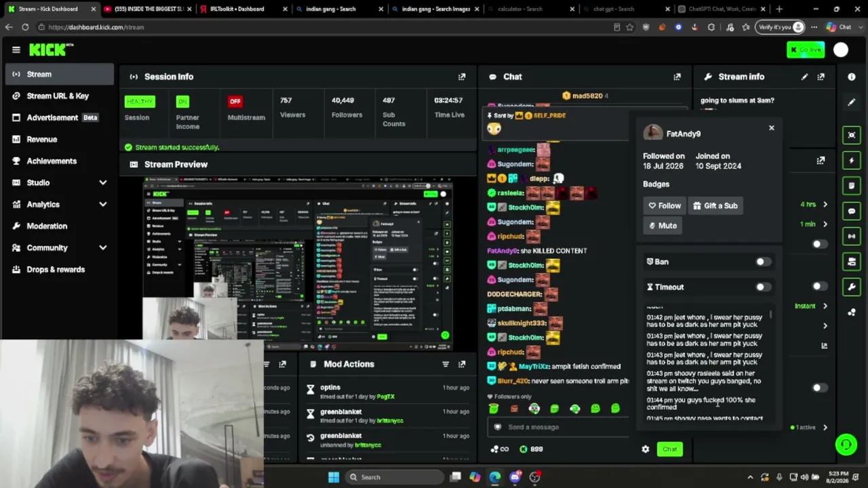This screenshot has width=868, height=488.
Task: Select Stream in the sidebar
Action: click(x=59, y=74)
